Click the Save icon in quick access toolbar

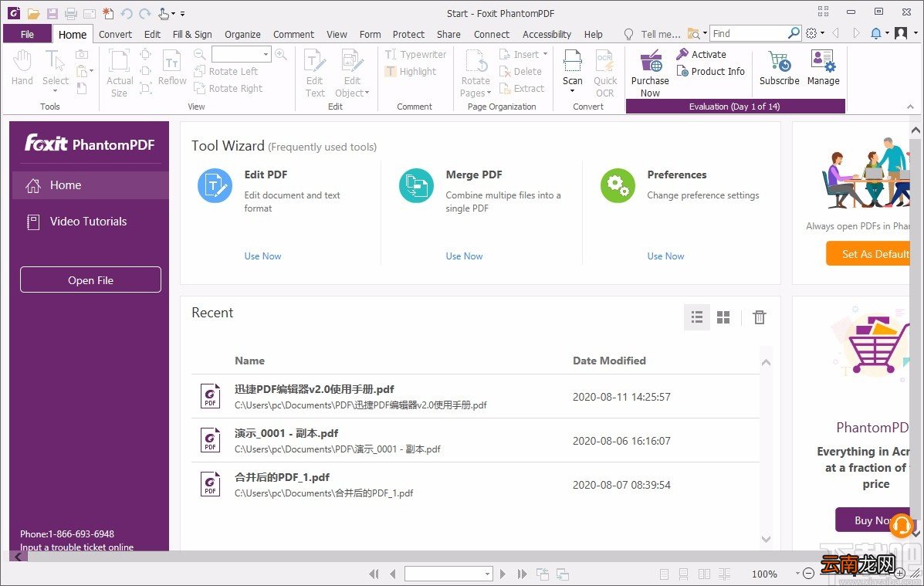pos(52,13)
